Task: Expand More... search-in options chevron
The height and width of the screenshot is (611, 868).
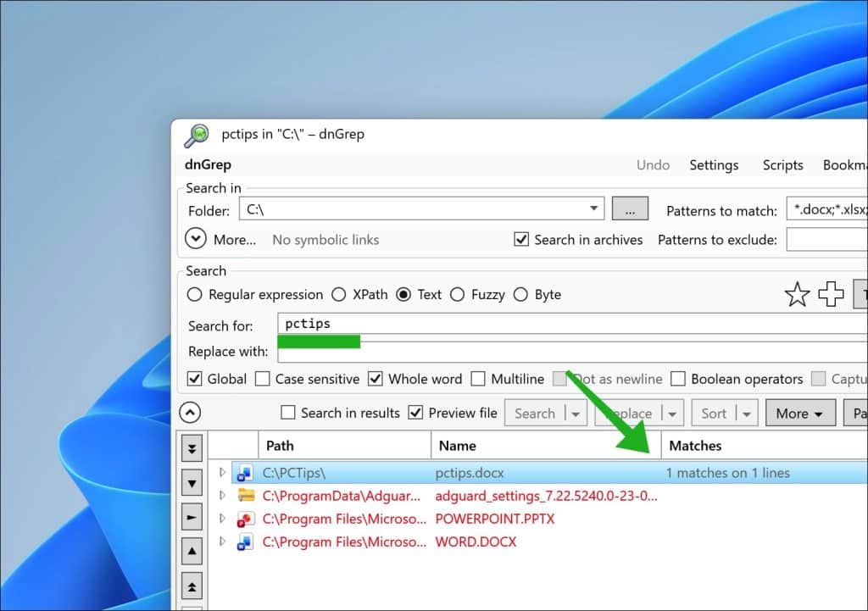Action: [x=196, y=238]
